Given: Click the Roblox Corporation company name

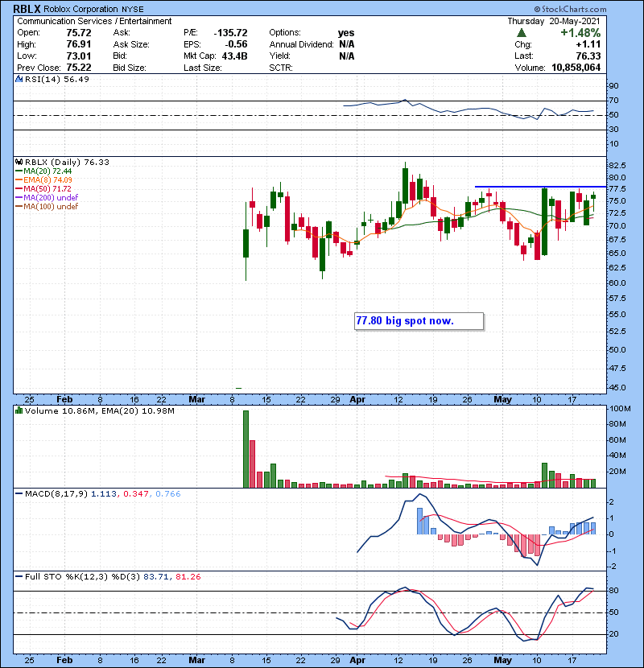Looking at the screenshot, I should coord(80,9).
